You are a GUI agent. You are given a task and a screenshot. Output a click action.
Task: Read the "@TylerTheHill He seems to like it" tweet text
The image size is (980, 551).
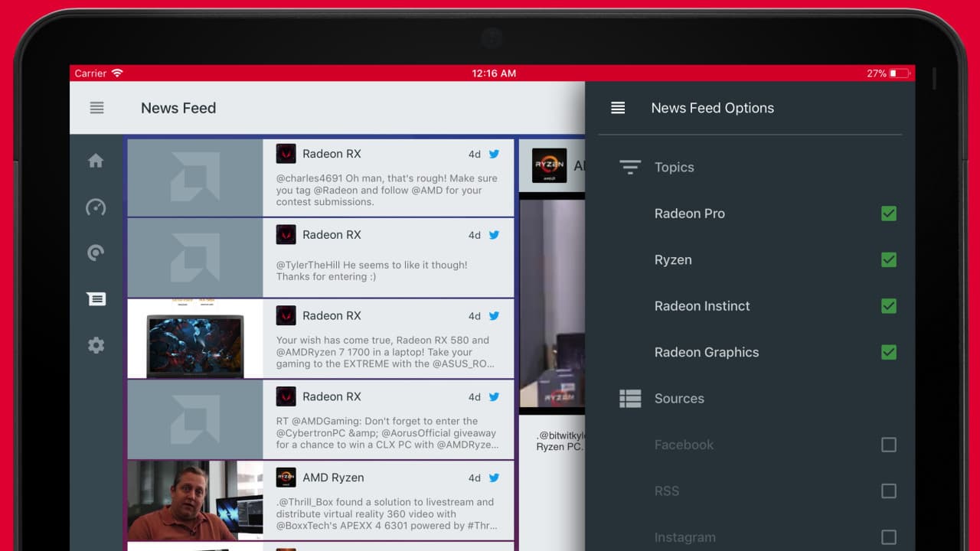click(372, 271)
